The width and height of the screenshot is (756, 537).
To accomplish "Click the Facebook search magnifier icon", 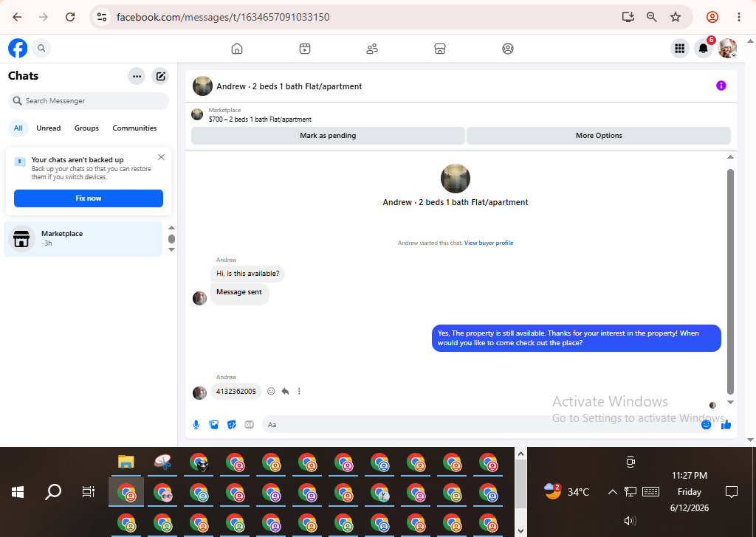I will click(x=41, y=48).
